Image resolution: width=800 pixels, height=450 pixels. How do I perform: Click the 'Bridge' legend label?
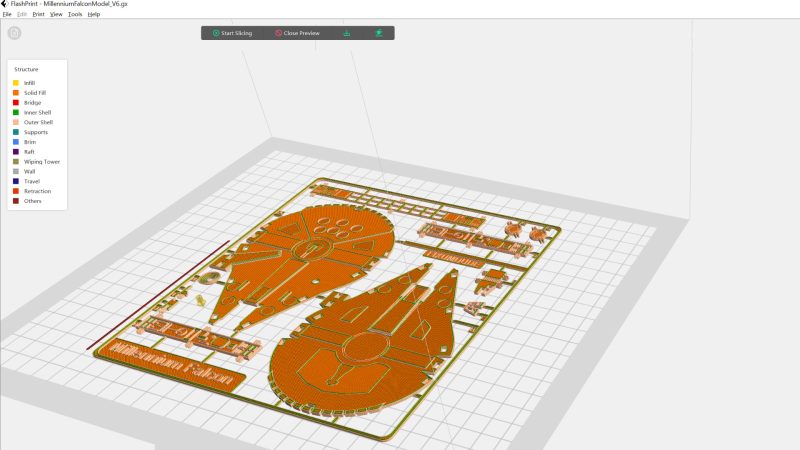[32, 103]
